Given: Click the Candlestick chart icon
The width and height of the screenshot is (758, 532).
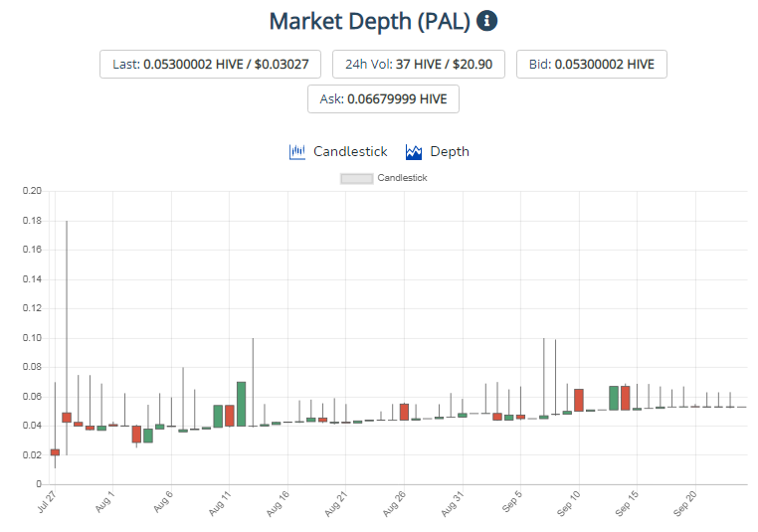Looking at the screenshot, I should [x=296, y=152].
